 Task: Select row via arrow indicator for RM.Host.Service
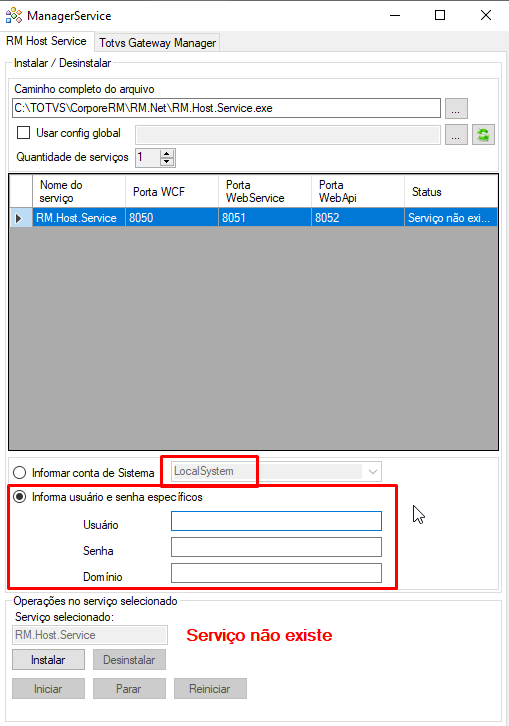click(20, 218)
